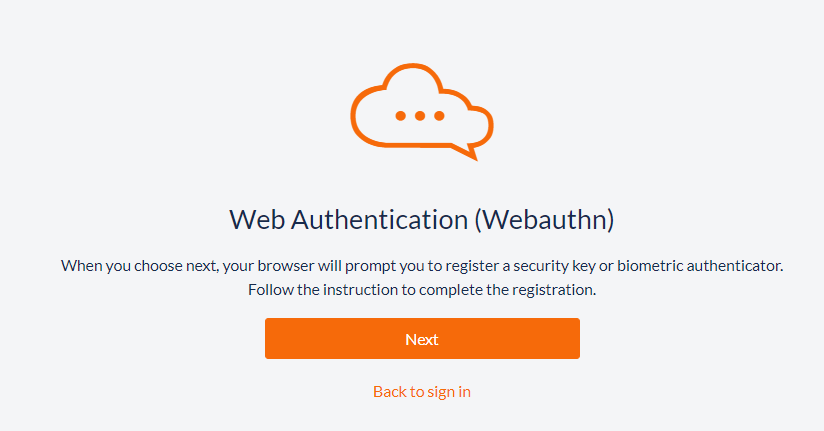Follow the Back to sign in link
The width and height of the screenshot is (824, 431).
(x=421, y=391)
